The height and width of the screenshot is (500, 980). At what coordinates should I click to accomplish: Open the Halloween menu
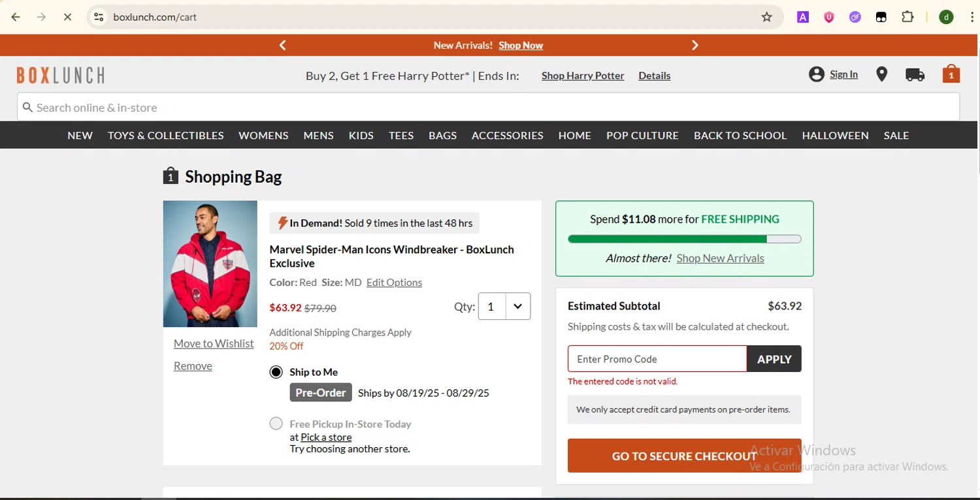[x=836, y=136]
